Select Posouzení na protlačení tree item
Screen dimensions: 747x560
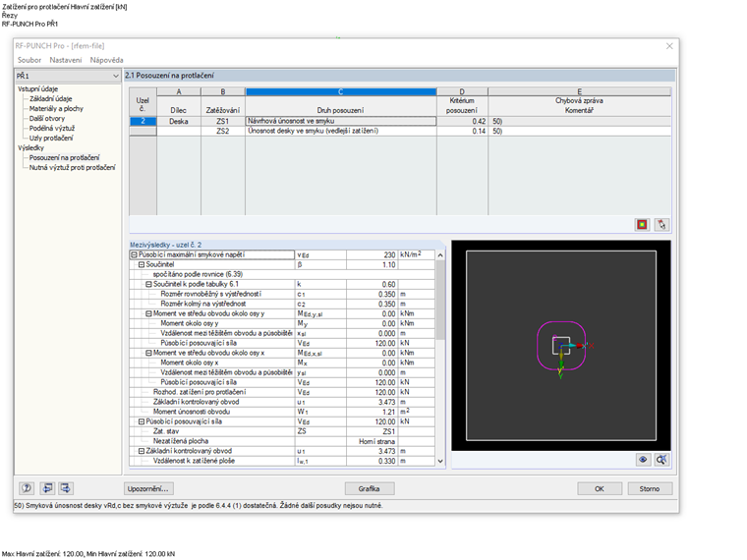[x=64, y=157]
